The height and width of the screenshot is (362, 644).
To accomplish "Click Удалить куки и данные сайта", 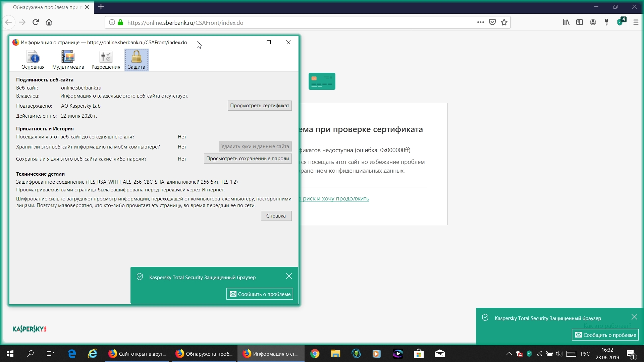I will pyautogui.click(x=255, y=146).
